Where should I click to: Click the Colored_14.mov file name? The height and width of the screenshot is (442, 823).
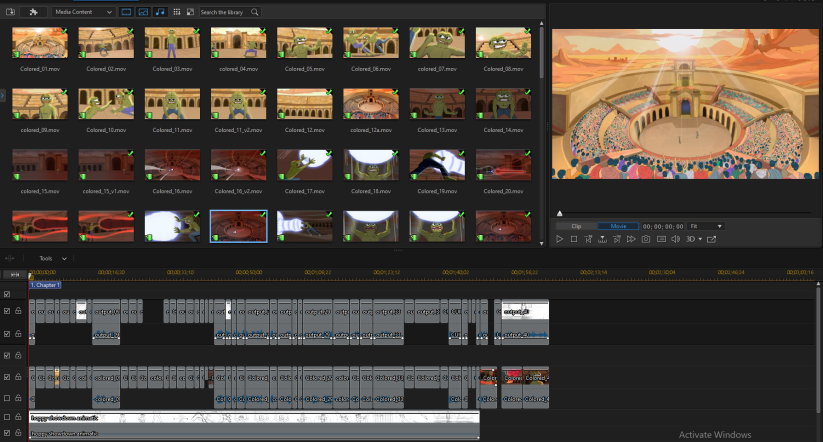(x=503, y=130)
